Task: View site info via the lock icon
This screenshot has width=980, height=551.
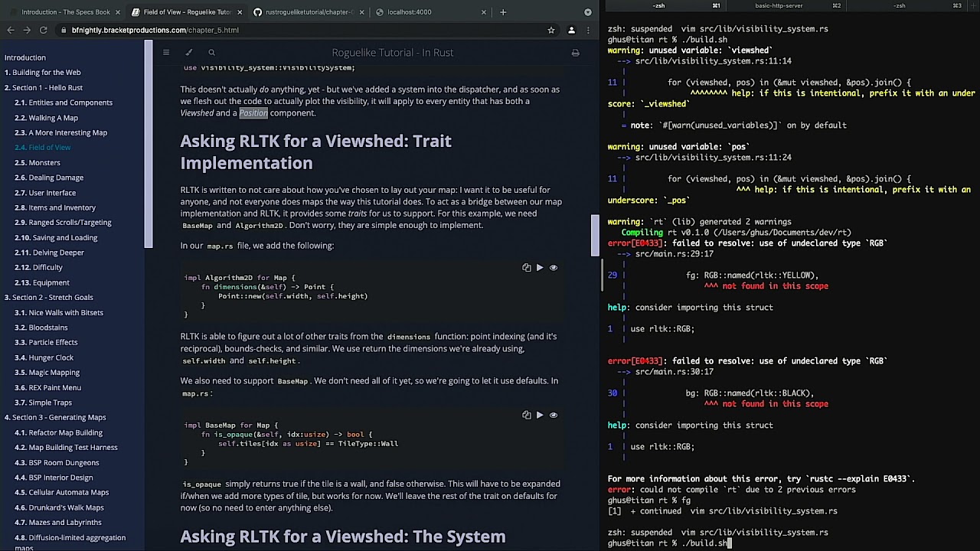Action: 62,30
